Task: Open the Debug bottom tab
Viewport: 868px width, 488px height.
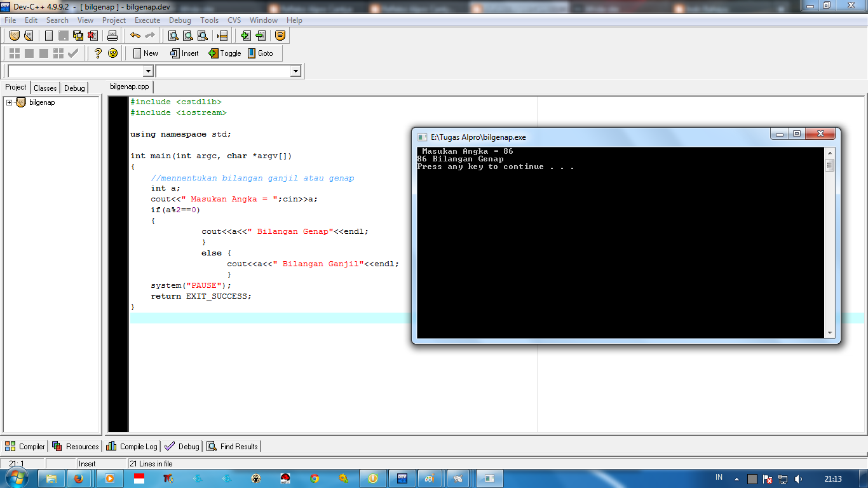Action: [182, 447]
